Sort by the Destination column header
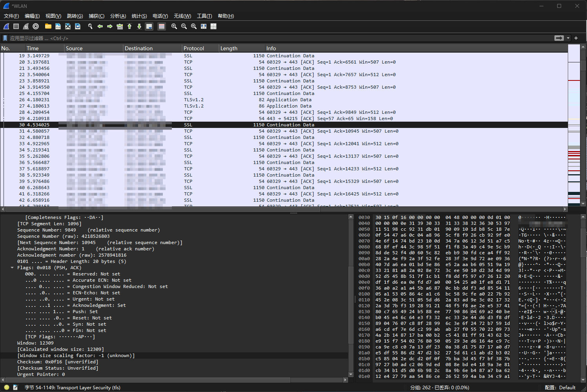Screen dimensions: 587x392 coord(153,48)
